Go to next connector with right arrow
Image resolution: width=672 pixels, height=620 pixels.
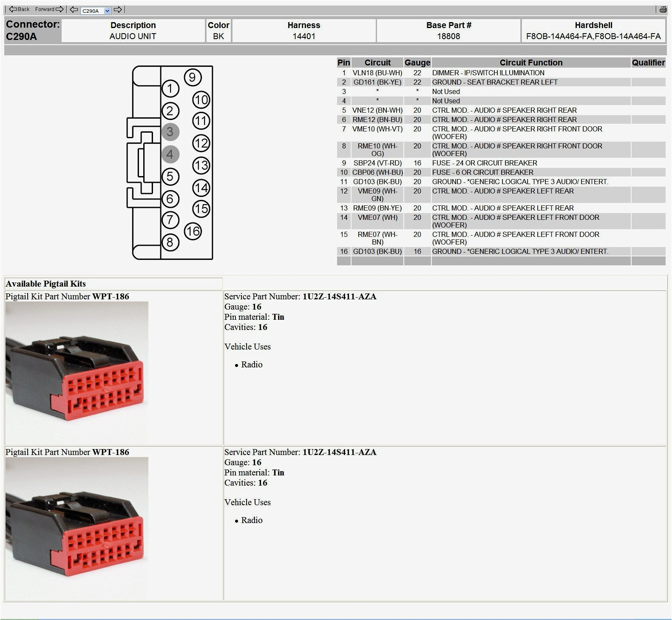(x=118, y=10)
